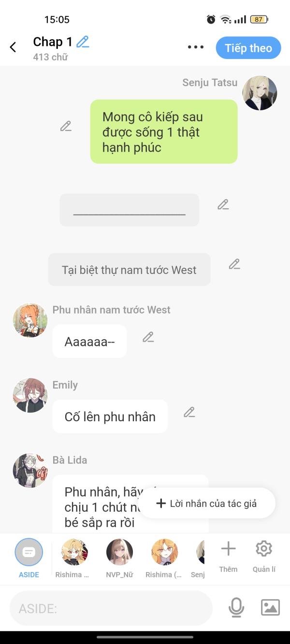The width and height of the screenshot is (290, 644).
Task: Add Lời nhắn của tác giả
Action: (207, 503)
